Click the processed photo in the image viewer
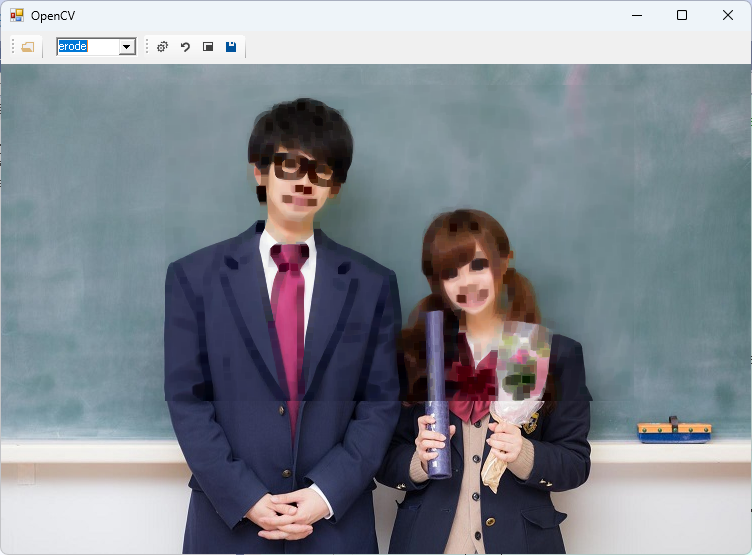 click(x=376, y=309)
